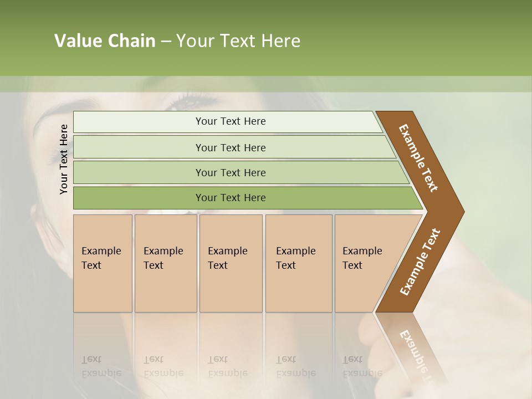Select the fourth tan 'Example Text' box

click(299, 263)
